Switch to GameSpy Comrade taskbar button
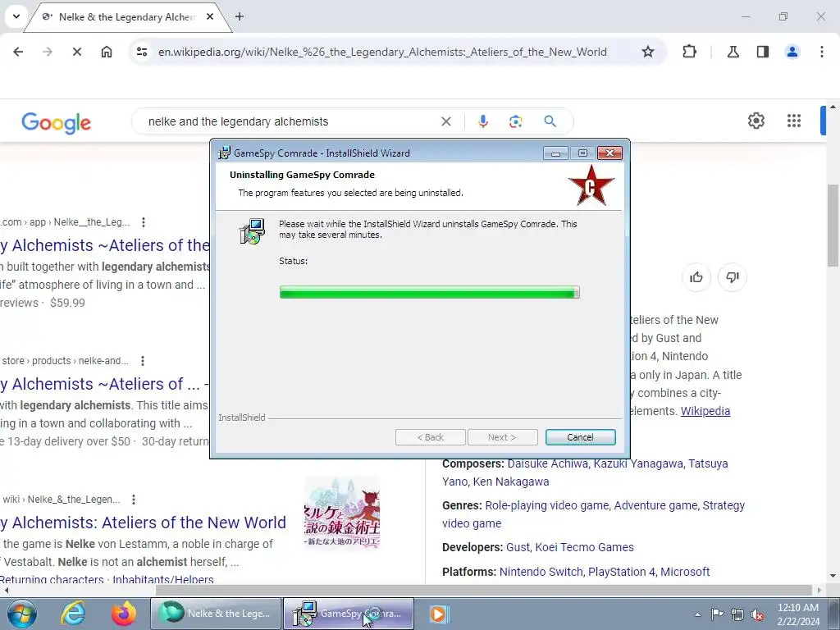 [349, 614]
